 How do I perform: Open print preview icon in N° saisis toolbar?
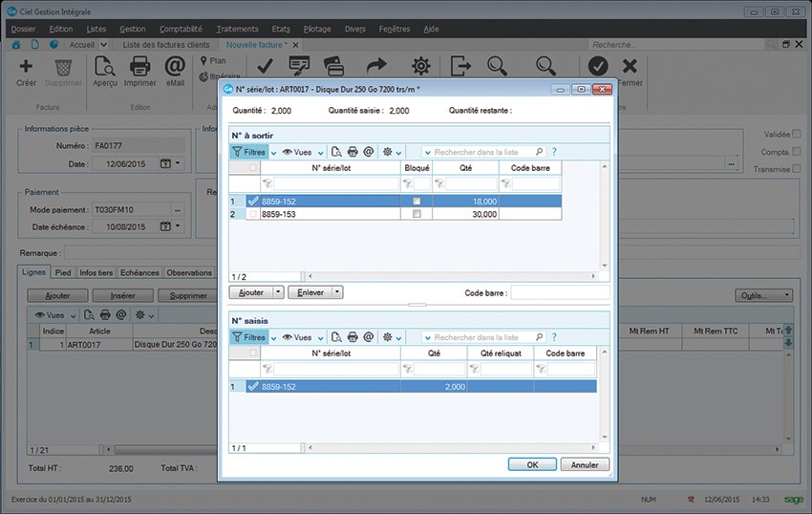pos(336,337)
